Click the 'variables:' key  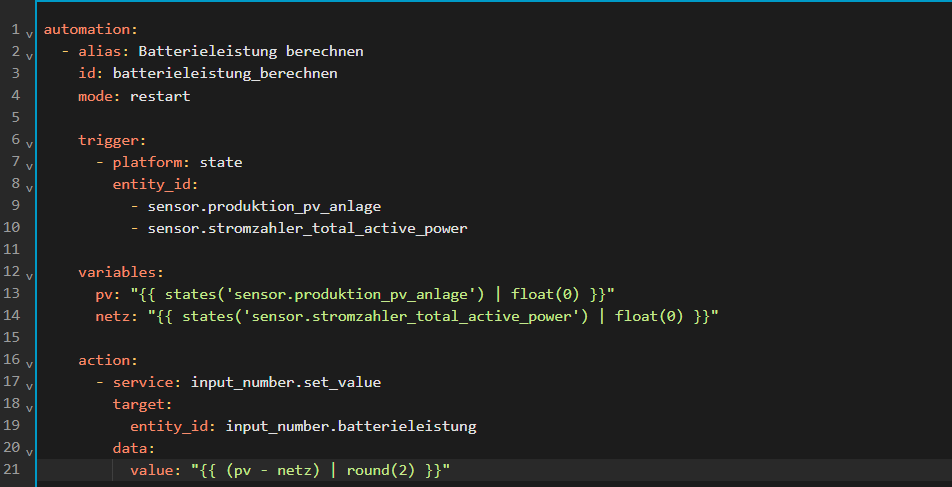tap(121, 272)
